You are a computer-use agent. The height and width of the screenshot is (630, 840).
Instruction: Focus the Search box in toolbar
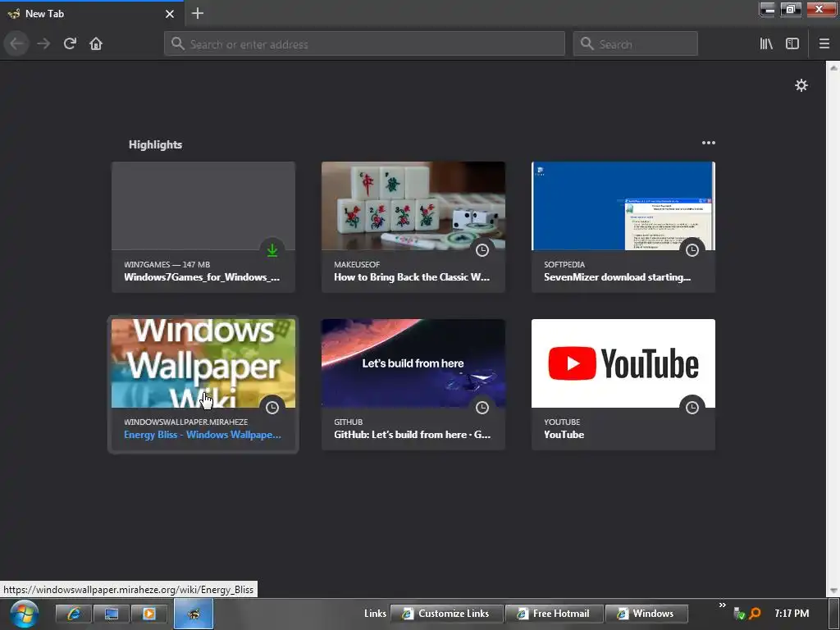(x=636, y=44)
